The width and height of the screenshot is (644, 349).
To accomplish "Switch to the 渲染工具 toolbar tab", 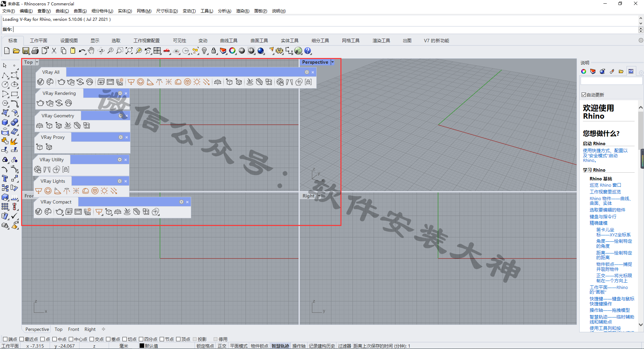I will 381,41.
